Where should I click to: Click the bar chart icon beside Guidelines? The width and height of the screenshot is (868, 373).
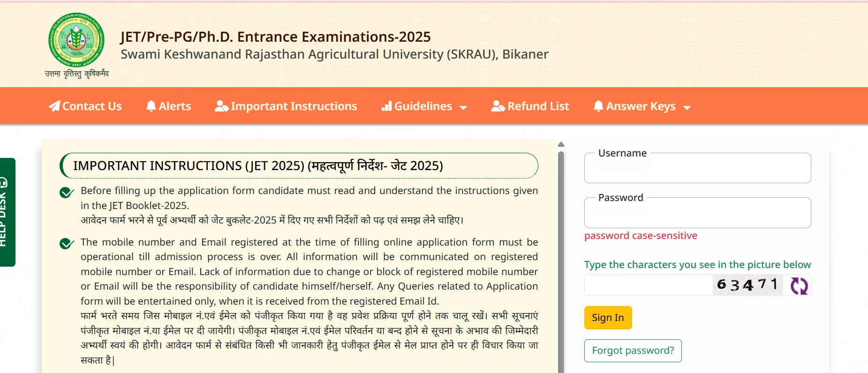pos(386,106)
